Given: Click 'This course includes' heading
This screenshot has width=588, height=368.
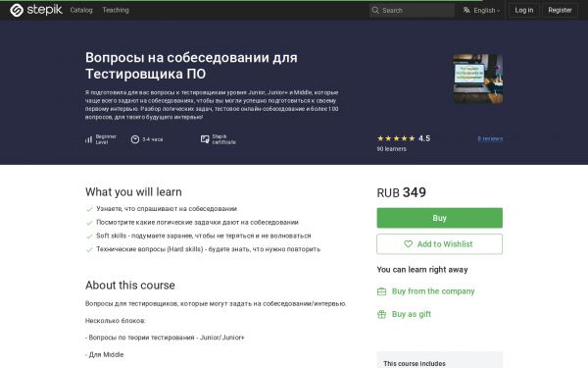Looking at the screenshot, I should (415, 363).
